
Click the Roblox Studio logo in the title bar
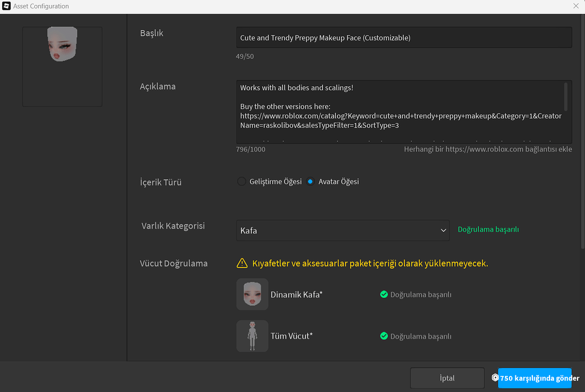pyautogui.click(x=7, y=6)
